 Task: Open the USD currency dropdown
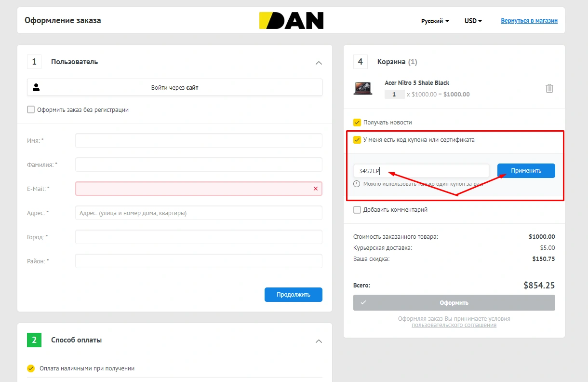473,21
